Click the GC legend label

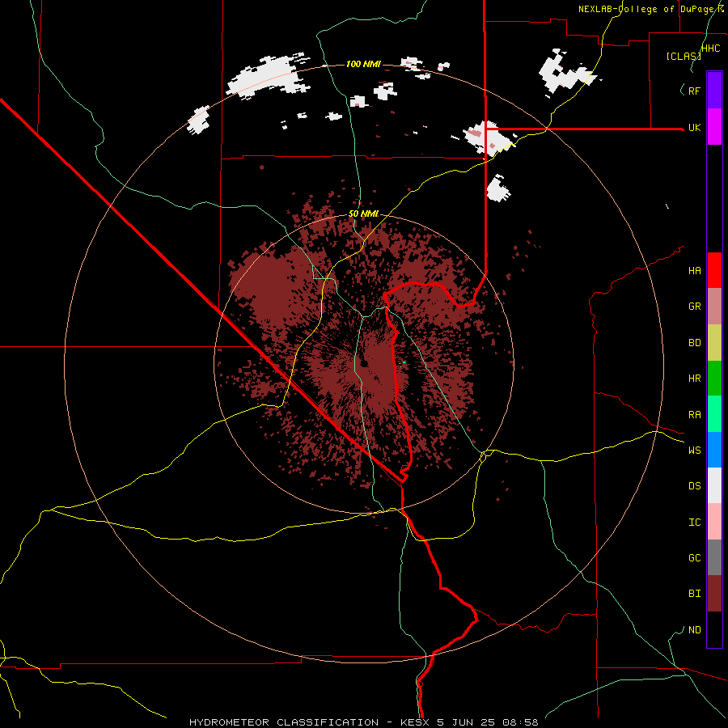coord(694,558)
